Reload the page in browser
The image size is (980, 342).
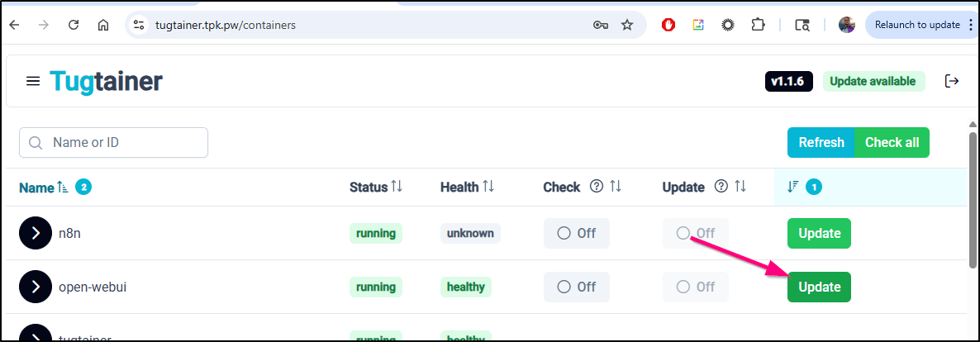tap(74, 25)
